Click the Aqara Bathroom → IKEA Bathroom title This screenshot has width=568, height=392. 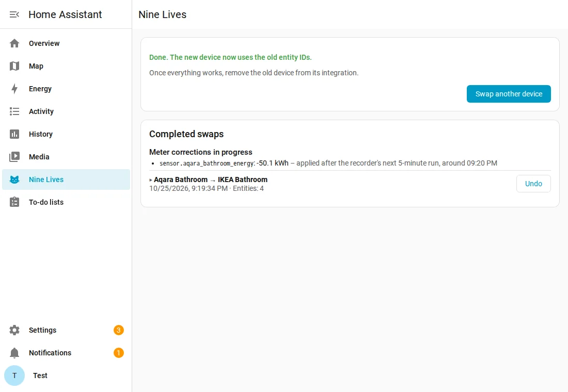coord(211,179)
